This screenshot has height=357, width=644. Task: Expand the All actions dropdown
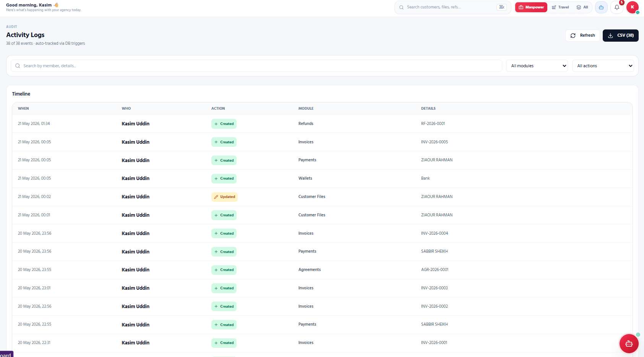(x=603, y=66)
